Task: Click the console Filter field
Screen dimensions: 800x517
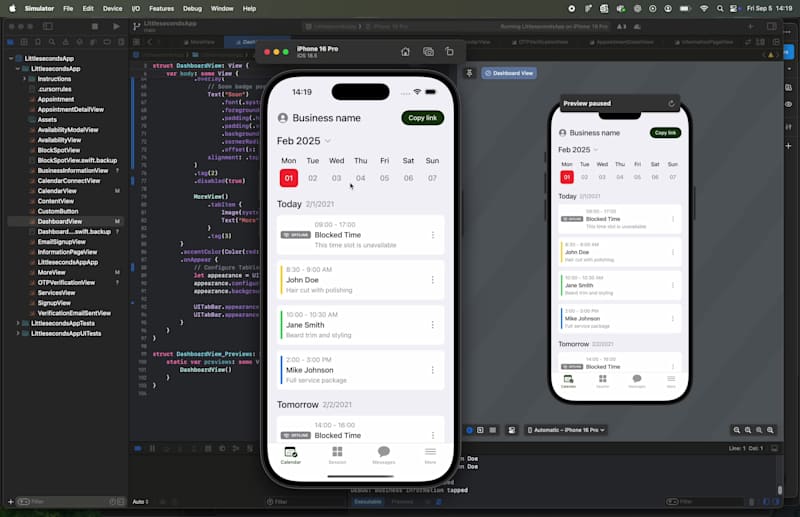Action: tap(704, 502)
